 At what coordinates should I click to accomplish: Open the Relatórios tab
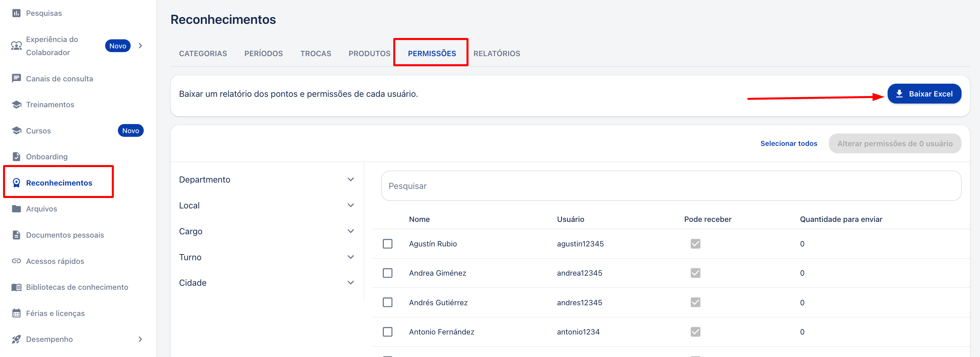tap(496, 54)
